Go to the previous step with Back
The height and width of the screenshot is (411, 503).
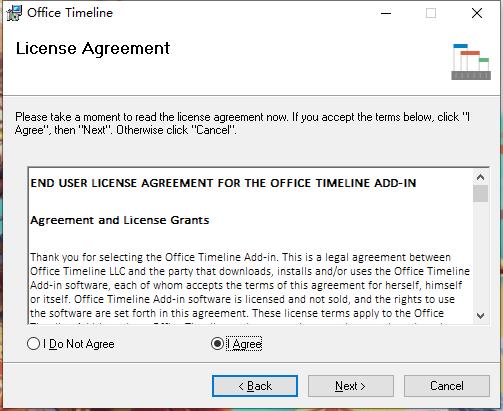255,386
